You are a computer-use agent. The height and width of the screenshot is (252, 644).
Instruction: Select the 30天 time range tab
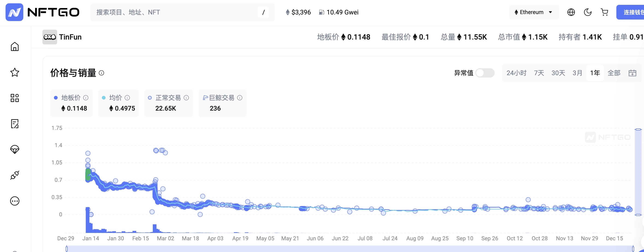[x=558, y=73]
